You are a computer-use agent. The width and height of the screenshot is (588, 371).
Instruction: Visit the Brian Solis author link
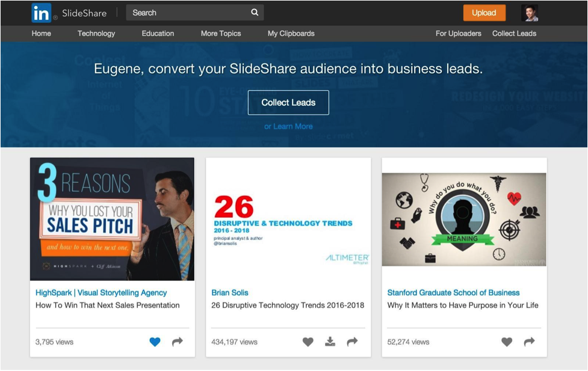pos(230,293)
